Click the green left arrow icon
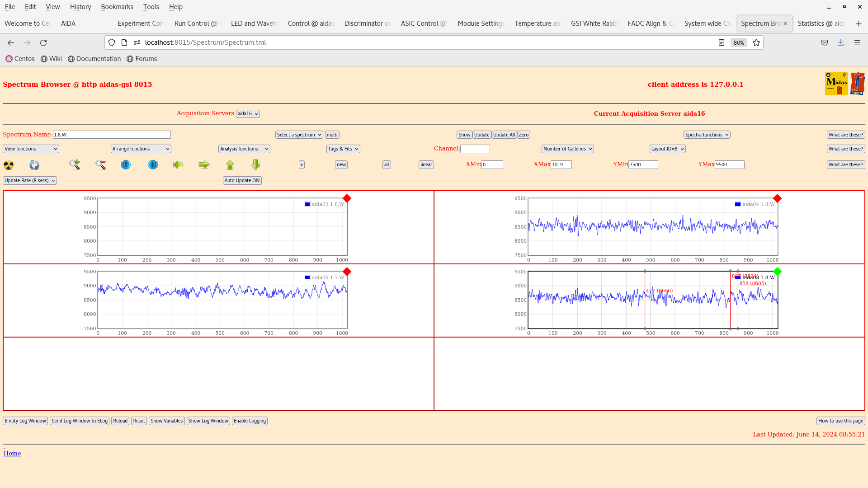Image resolution: width=868 pixels, height=488 pixels. point(178,165)
